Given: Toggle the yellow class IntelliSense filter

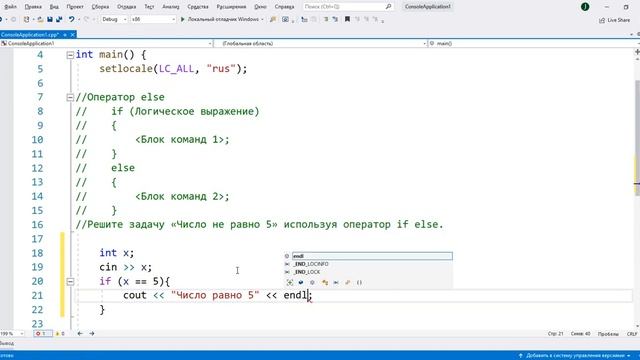Looking at the screenshot, I should click(324, 282).
